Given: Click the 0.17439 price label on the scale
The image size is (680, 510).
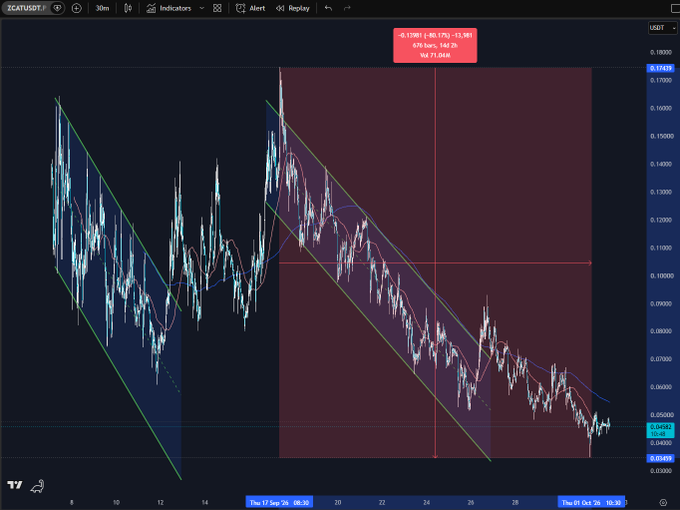Looking at the screenshot, I should point(660,68).
